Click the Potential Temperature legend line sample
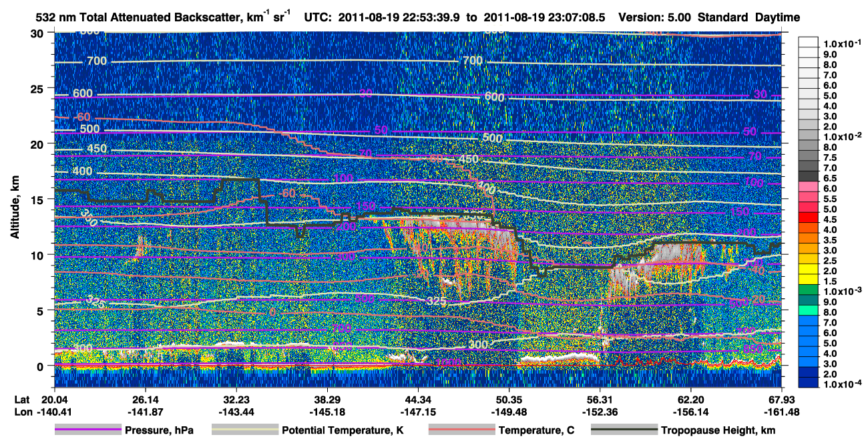868x445 pixels. coord(244,430)
